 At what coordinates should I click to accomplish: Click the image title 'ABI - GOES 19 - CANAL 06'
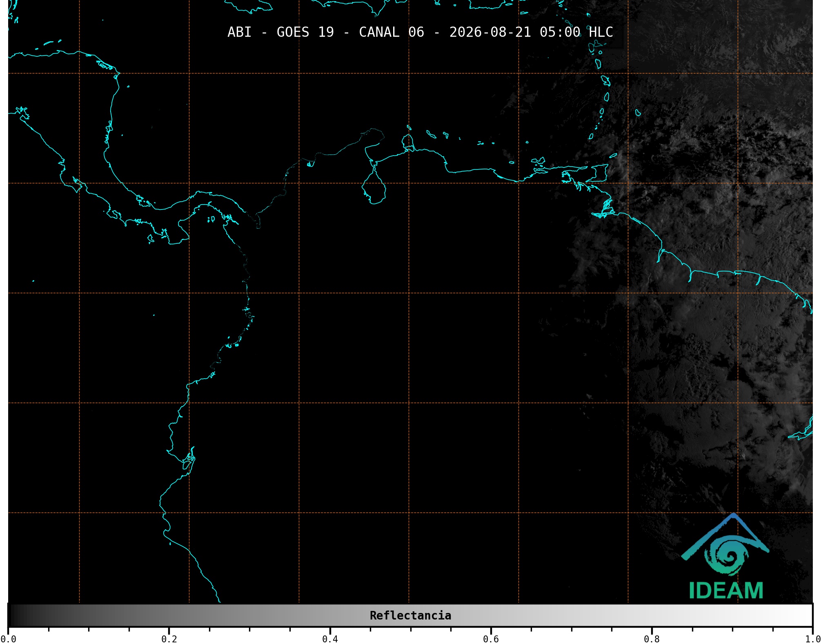coord(326,32)
